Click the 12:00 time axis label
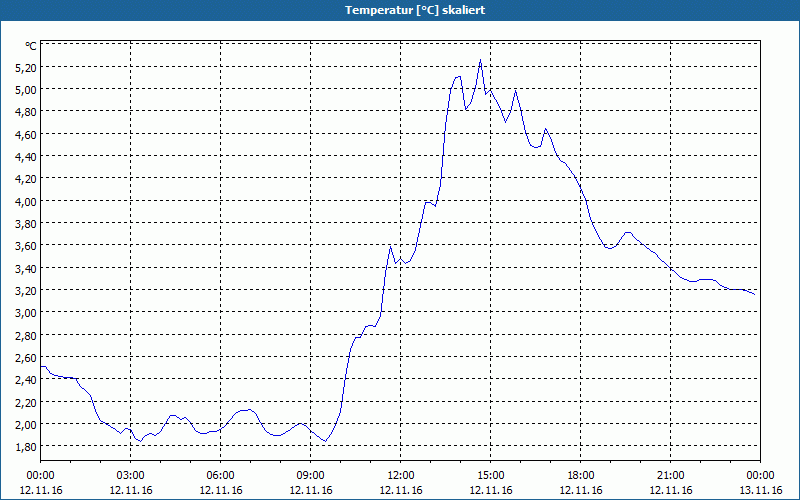This screenshot has height=500, width=800. [401, 476]
